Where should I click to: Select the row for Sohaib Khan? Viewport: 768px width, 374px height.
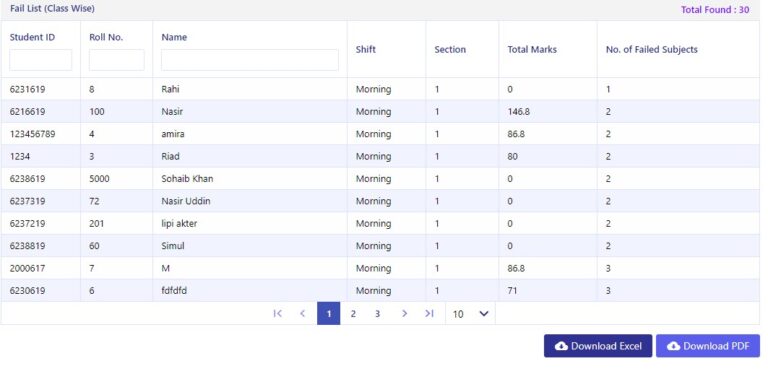pyautogui.click(x=380, y=179)
